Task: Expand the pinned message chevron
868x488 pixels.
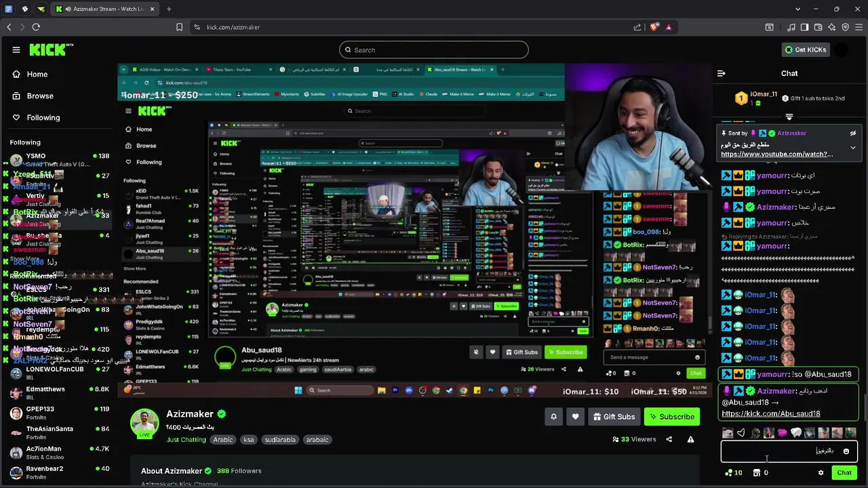Action: click(853, 147)
